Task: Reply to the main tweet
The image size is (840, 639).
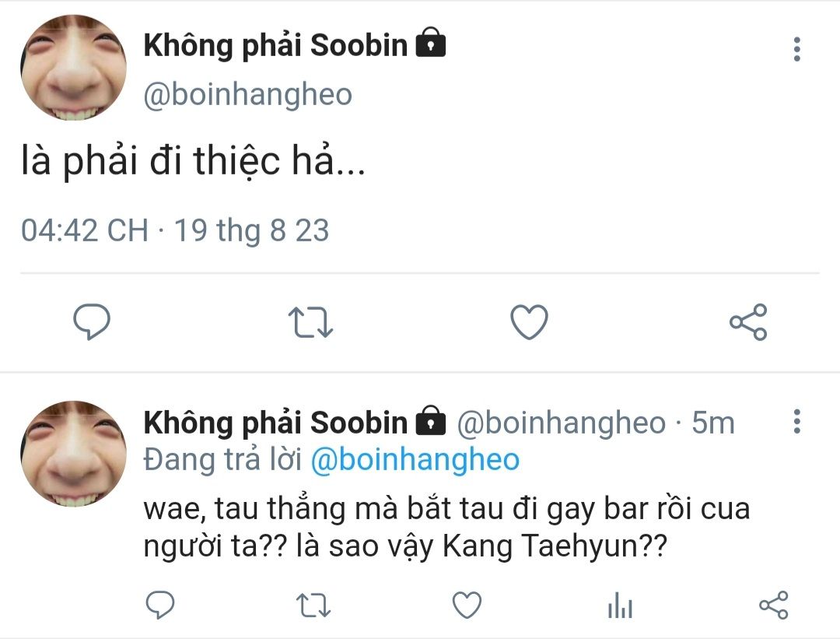Action: coord(92,322)
